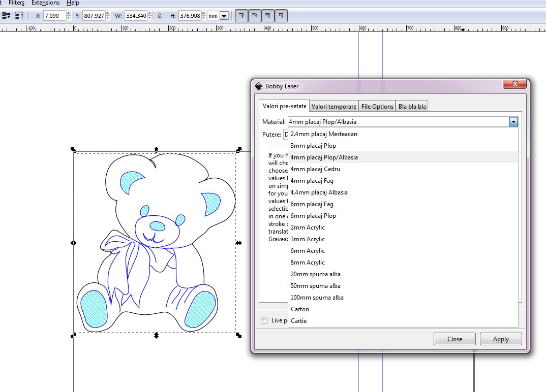Click the Inkscape icon in Bobby Laser title bar
The image size is (546, 392).
(259, 86)
